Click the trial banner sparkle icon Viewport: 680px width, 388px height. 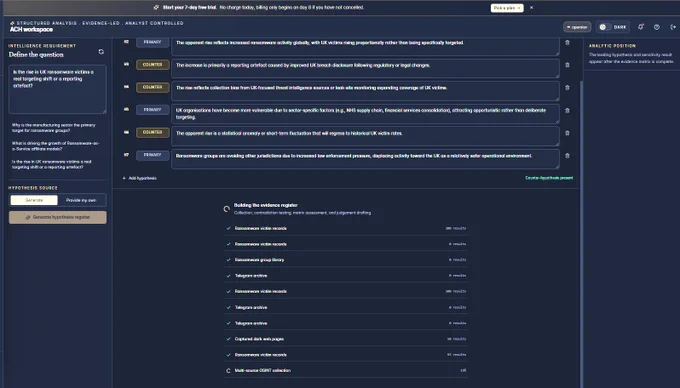click(x=156, y=7)
